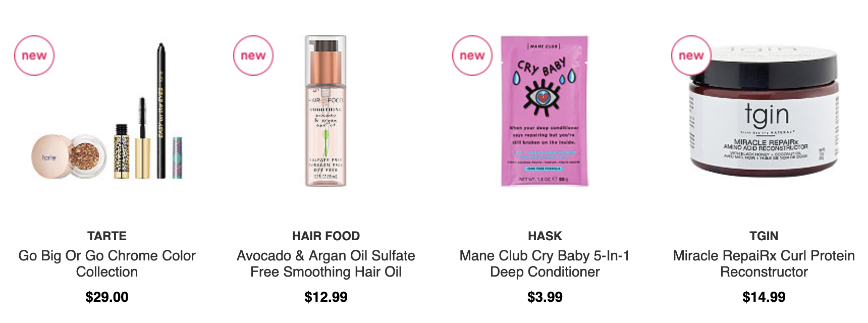Click the HASK brand name
868x323 pixels.
[x=545, y=236]
